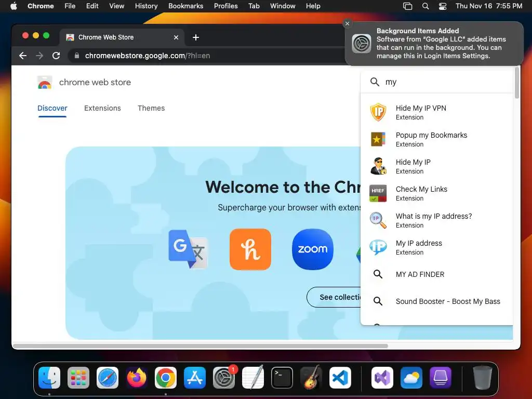532x399 pixels.
Task: Switch to the Extensions tab
Action: pyautogui.click(x=102, y=108)
